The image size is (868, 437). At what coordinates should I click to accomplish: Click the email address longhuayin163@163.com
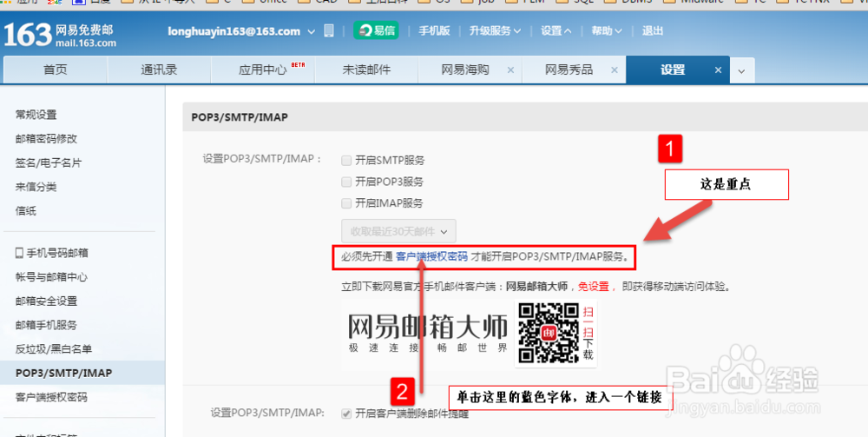pyautogui.click(x=234, y=31)
